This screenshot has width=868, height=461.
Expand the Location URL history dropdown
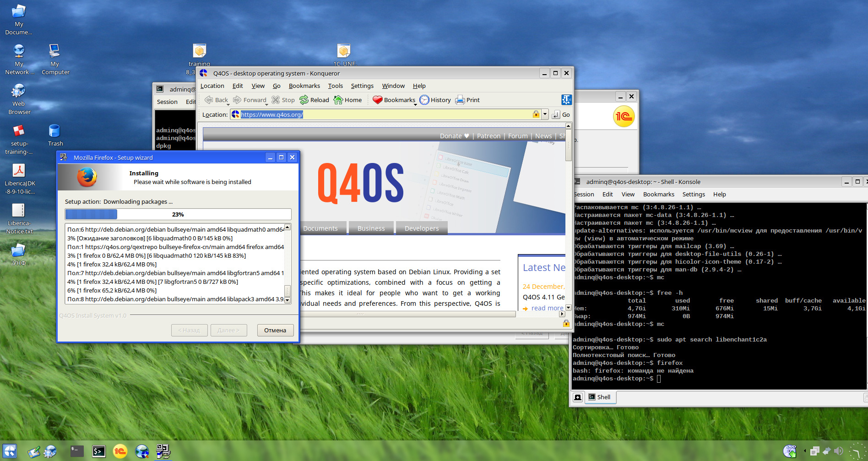pyautogui.click(x=545, y=114)
